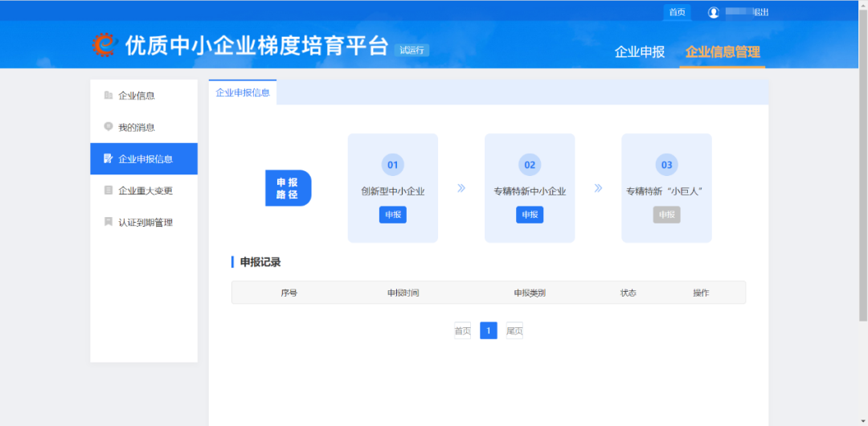Switch to 企业信息管理 top navigation tab
This screenshot has height=426, width=868.
pos(723,52)
